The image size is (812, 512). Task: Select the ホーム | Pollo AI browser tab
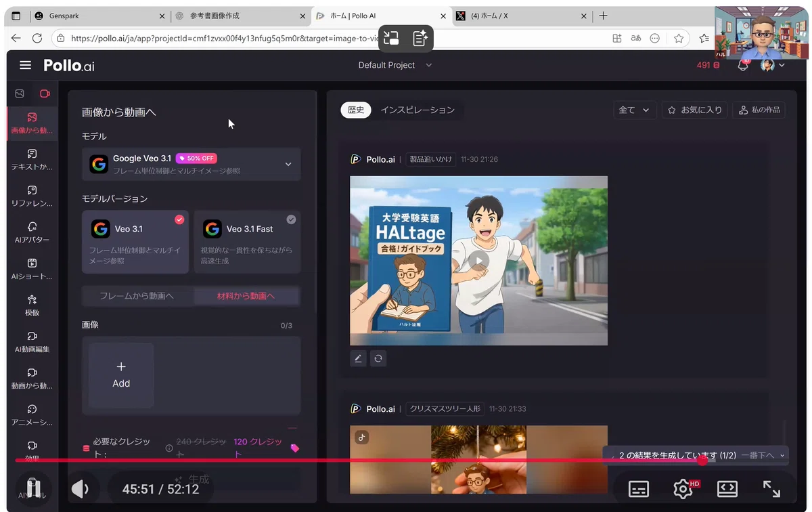381,16
